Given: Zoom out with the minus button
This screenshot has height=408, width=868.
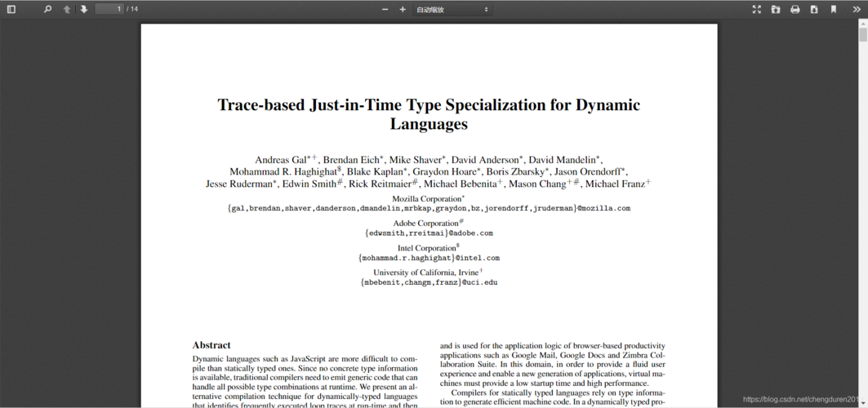Looking at the screenshot, I should (x=385, y=10).
